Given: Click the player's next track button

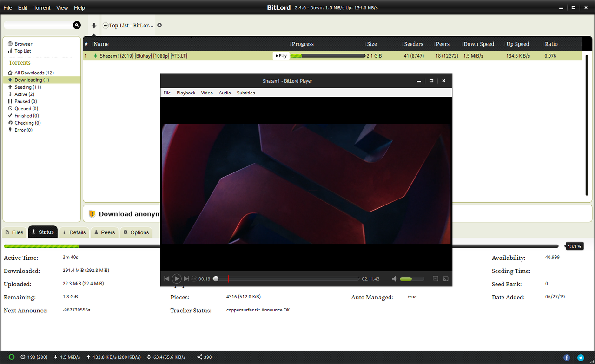Looking at the screenshot, I should 186,278.
